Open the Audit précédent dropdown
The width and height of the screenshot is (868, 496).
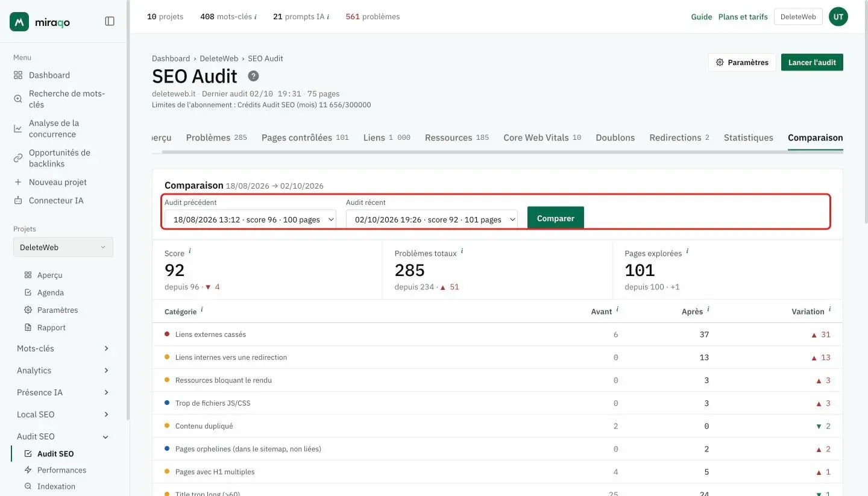click(x=250, y=219)
